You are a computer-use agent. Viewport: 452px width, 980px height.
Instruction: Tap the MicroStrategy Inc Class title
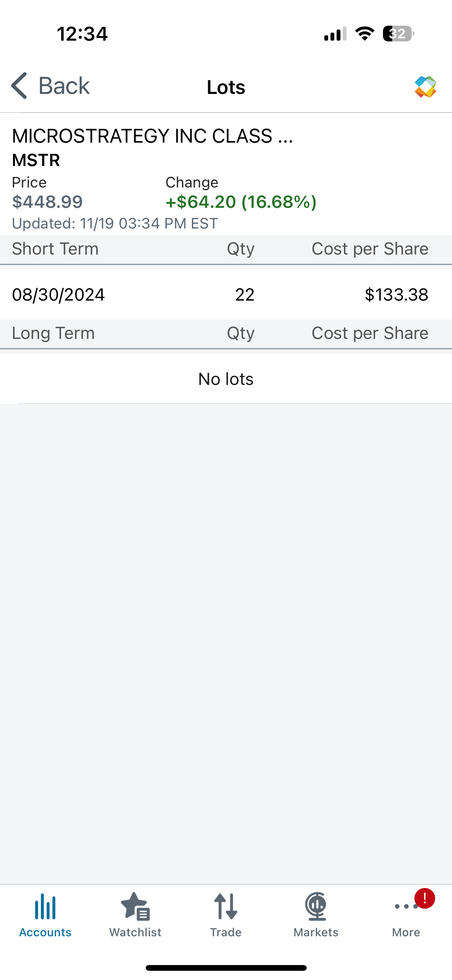[153, 136]
